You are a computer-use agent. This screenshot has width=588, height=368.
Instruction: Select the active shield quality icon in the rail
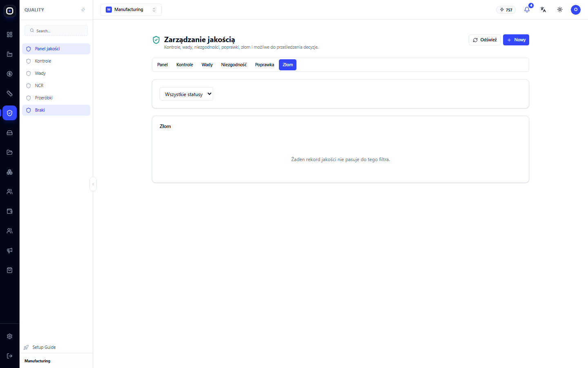pos(9,113)
